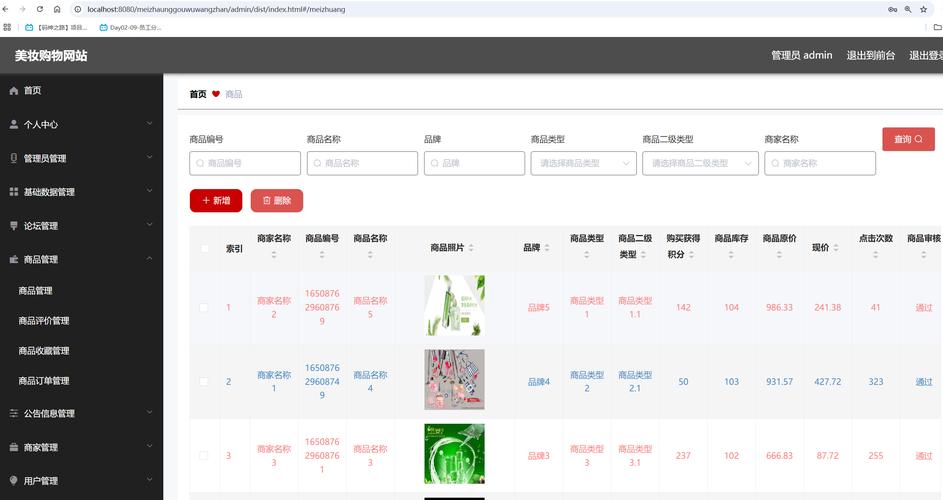Select the checkbox for row index 2

pyautogui.click(x=204, y=382)
